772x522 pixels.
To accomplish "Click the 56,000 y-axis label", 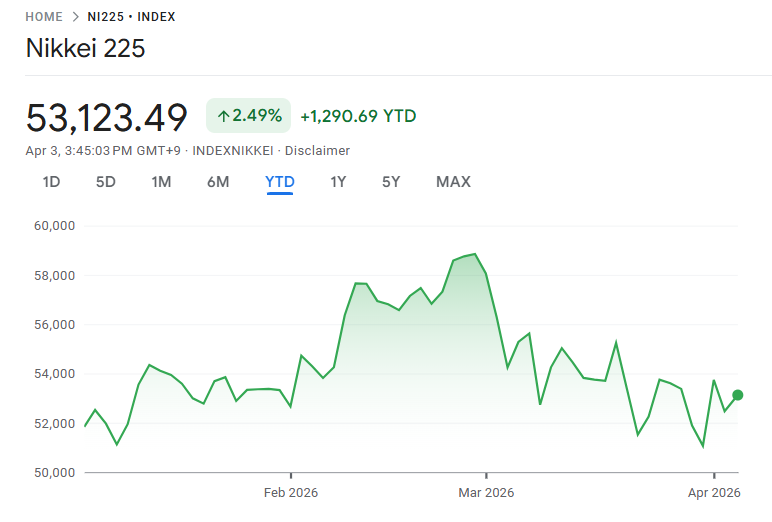I will click(x=54, y=325).
